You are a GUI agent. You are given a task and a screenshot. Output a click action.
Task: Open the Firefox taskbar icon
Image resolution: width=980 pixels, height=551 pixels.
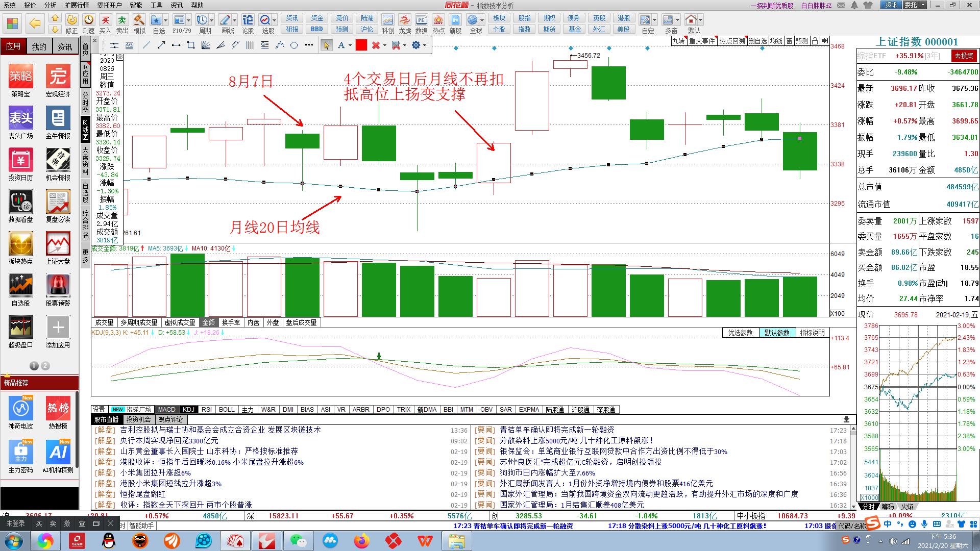click(362, 540)
